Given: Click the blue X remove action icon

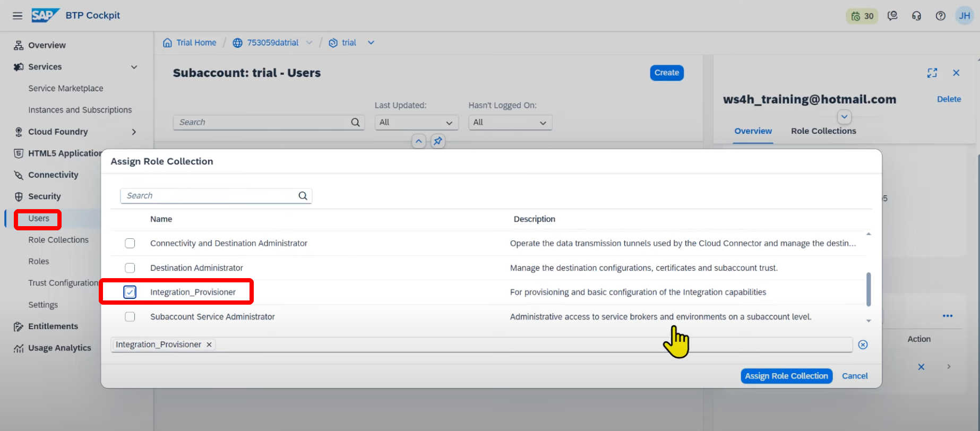Looking at the screenshot, I should click(x=921, y=367).
